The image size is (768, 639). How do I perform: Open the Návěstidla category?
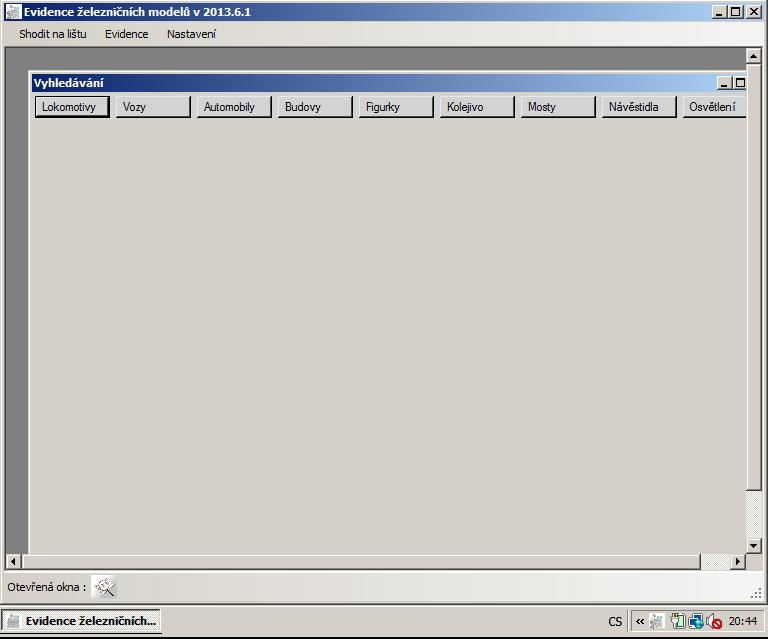(638, 107)
